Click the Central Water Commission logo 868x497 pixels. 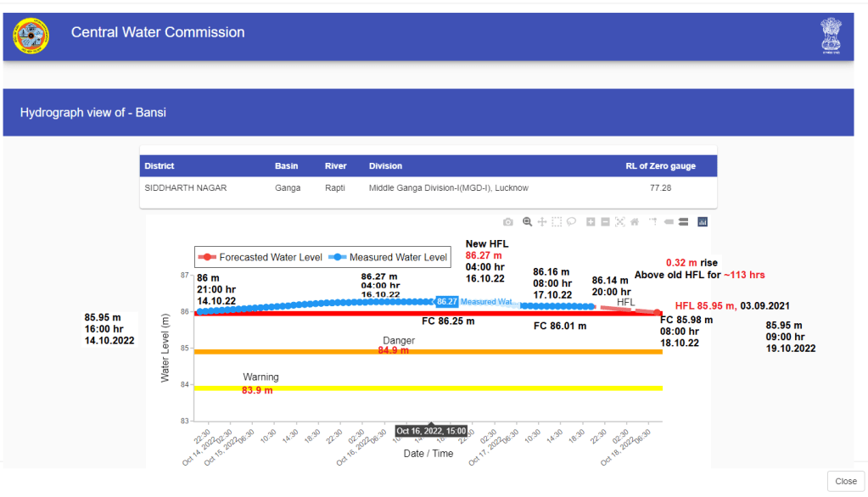(x=31, y=35)
